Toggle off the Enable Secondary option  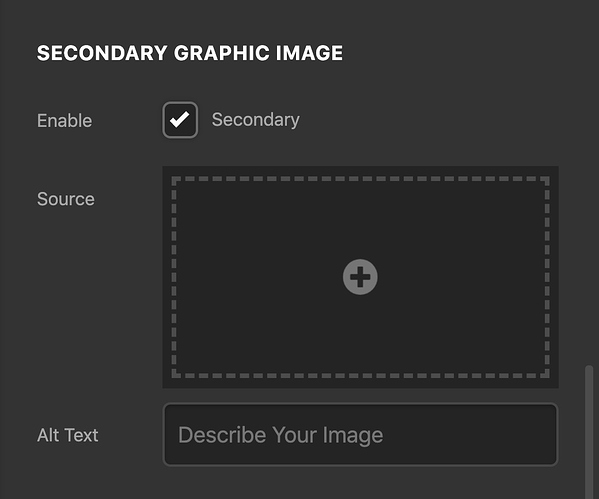(180, 120)
